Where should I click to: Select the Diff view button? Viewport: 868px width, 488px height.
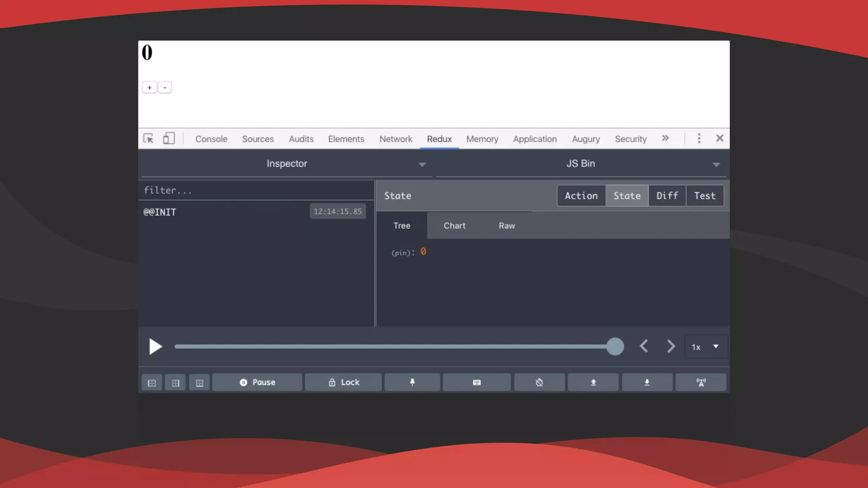(667, 196)
